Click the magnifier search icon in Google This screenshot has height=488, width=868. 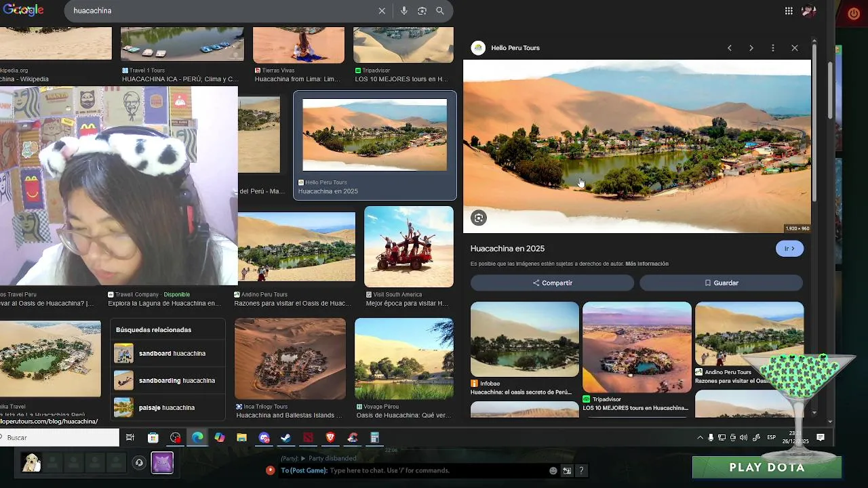pyautogui.click(x=440, y=11)
